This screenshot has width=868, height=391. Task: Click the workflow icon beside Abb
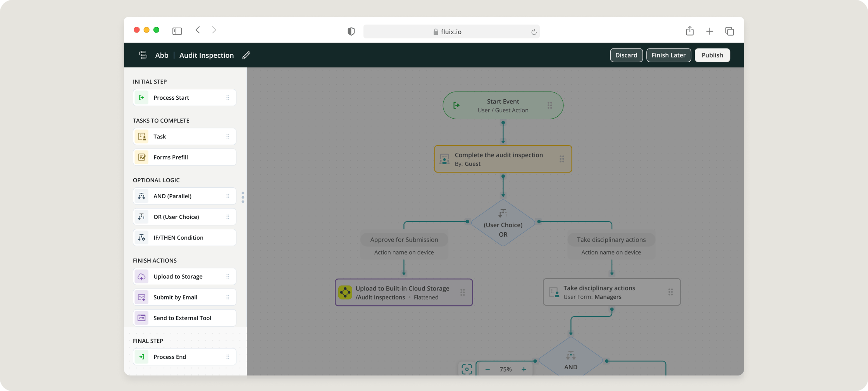tap(143, 55)
